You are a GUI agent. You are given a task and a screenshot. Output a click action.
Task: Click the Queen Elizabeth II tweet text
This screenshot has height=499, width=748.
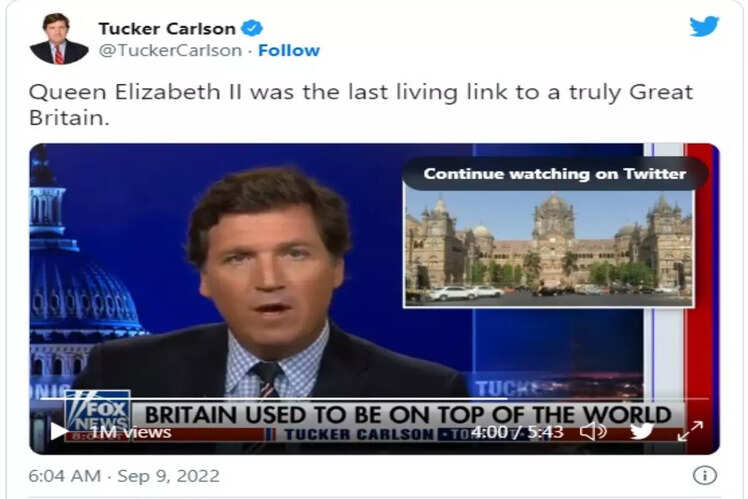(361, 104)
